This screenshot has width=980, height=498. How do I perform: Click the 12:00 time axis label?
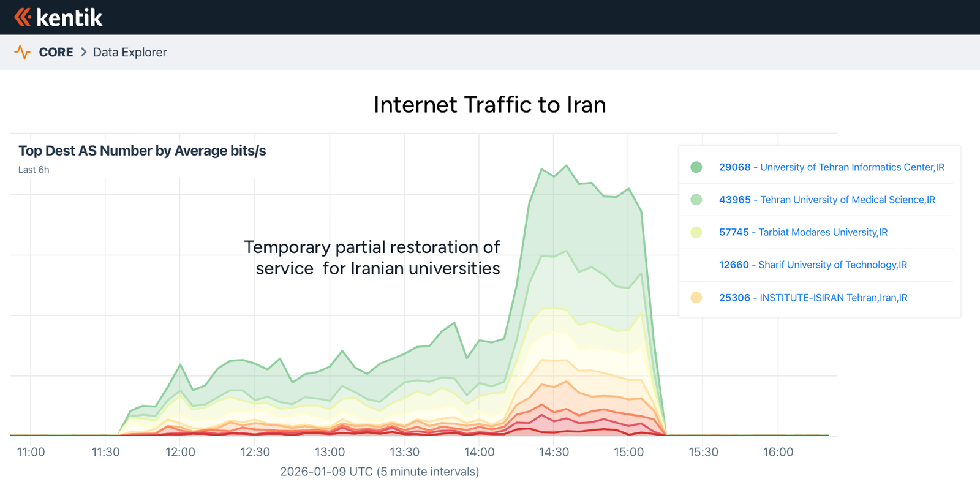point(180,452)
